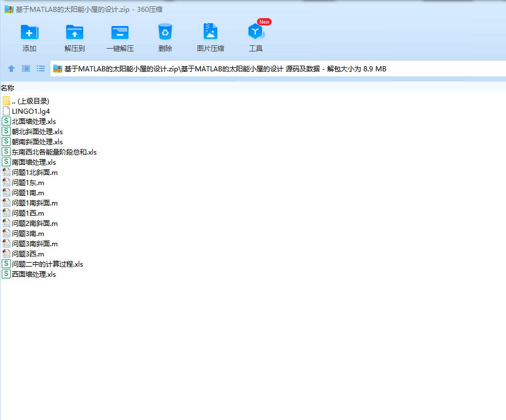Select file 东南西北各能量阶段总和.xls
Image resolution: width=506 pixels, height=420 pixels.
coord(49,152)
